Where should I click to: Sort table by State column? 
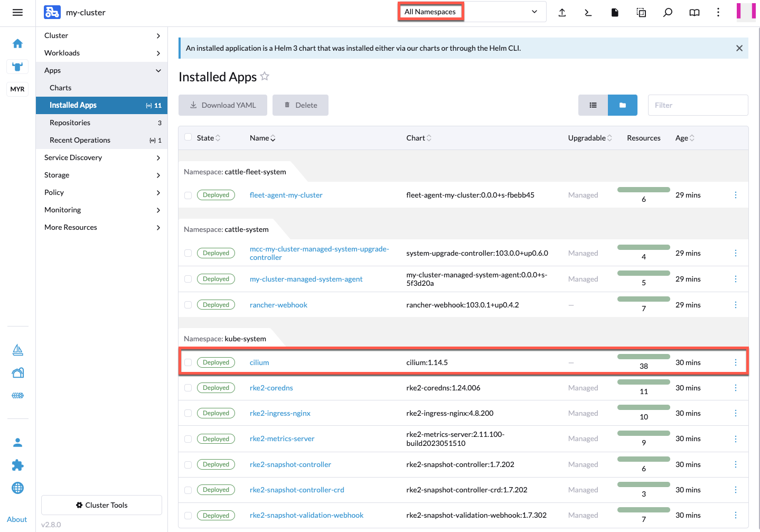point(209,138)
